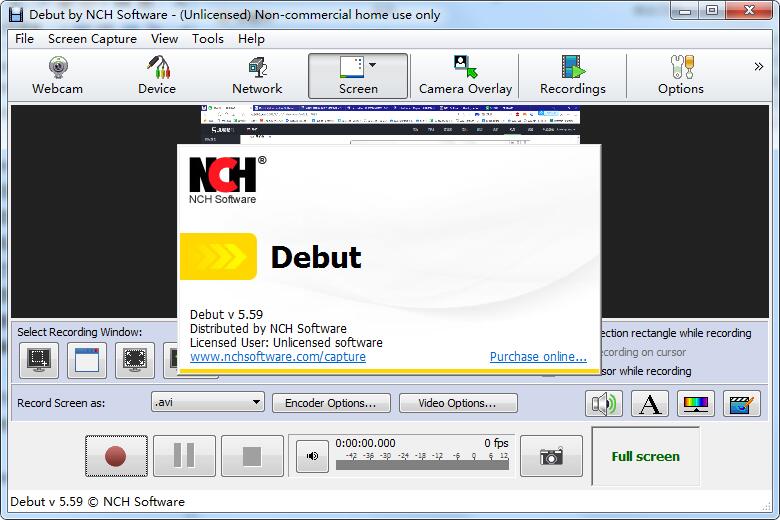780x520 pixels.
Task: Open the Camera Overlay tool
Action: pyautogui.click(x=466, y=76)
